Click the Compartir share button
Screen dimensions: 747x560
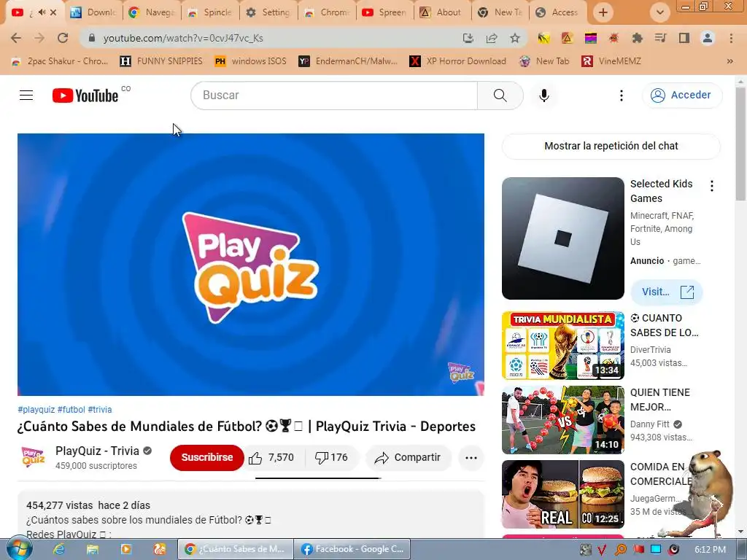coord(408,458)
